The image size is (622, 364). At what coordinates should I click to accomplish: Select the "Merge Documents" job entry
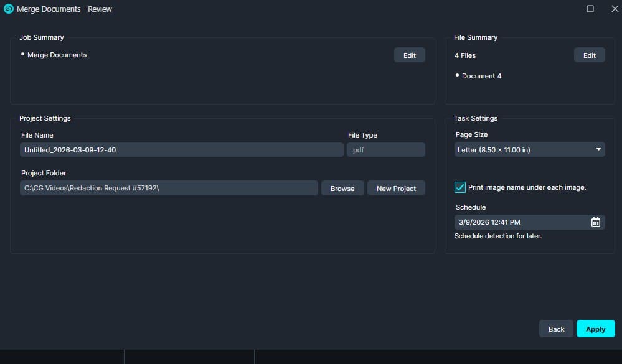pos(57,55)
